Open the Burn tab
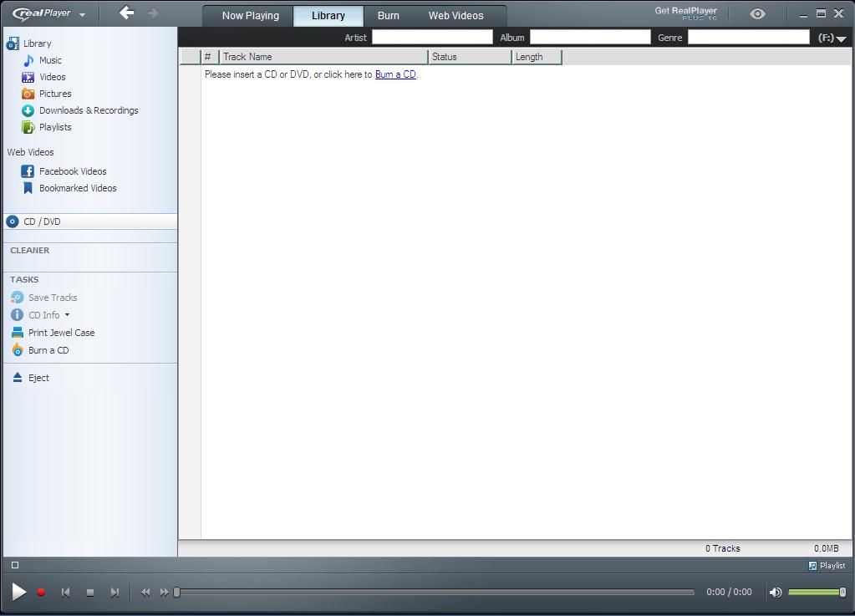This screenshot has width=855, height=616. [x=389, y=16]
